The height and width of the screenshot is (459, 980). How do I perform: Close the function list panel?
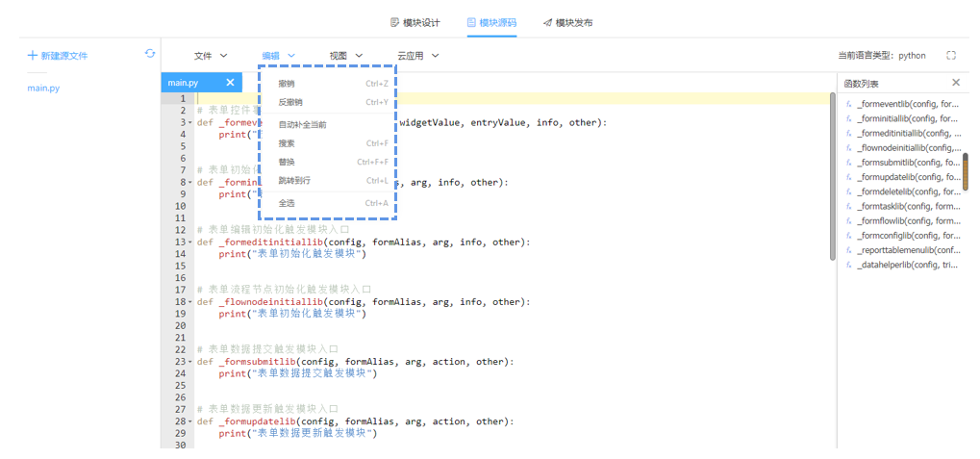(x=955, y=83)
